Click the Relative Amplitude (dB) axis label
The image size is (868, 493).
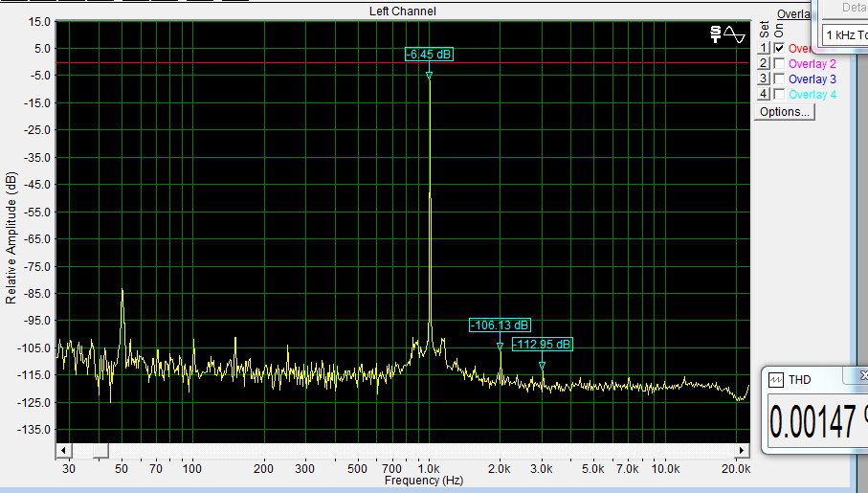click(x=11, y=238)
